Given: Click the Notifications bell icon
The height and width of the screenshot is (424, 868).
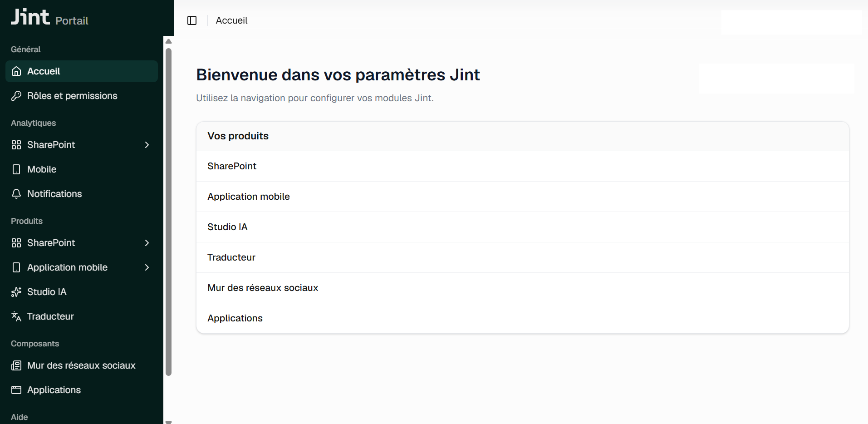Looking at the screenshot, I should point(16,194).
